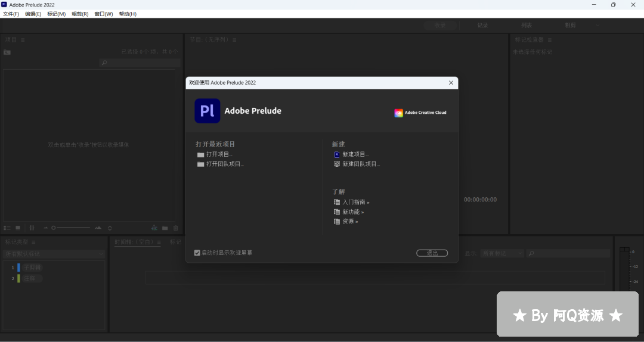Click the green comment marker color swatch
This screenshot has height=342, width=644.
pos(18,278)
